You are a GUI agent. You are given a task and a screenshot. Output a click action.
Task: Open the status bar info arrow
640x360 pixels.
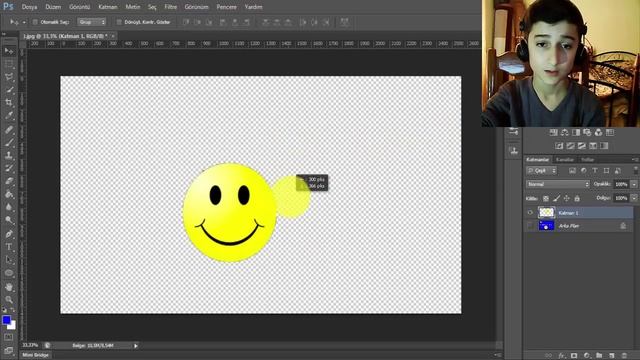[x=136, y=346]
